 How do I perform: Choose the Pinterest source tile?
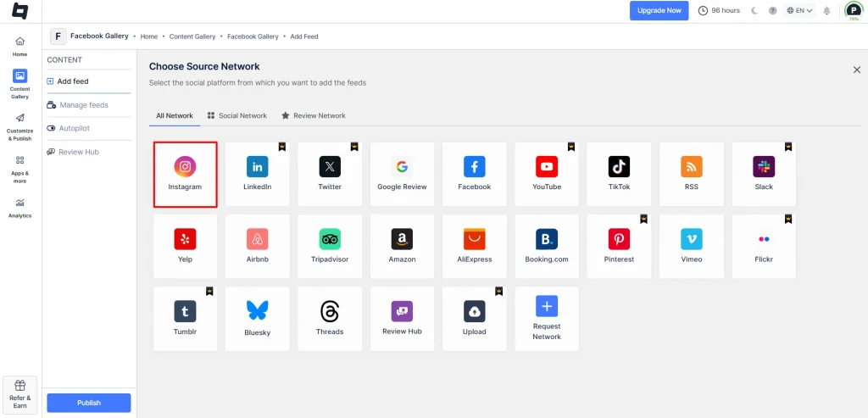tap(619, 246)
